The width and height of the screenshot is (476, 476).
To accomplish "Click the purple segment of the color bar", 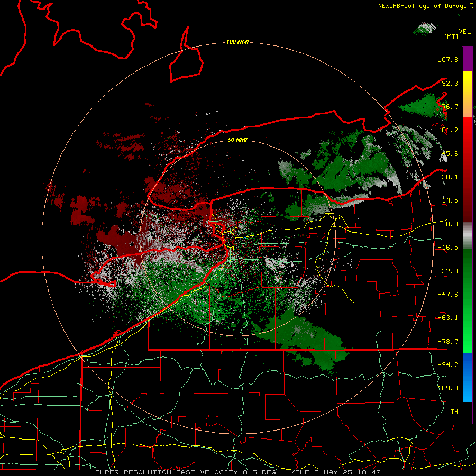I will tap(467, 59).
